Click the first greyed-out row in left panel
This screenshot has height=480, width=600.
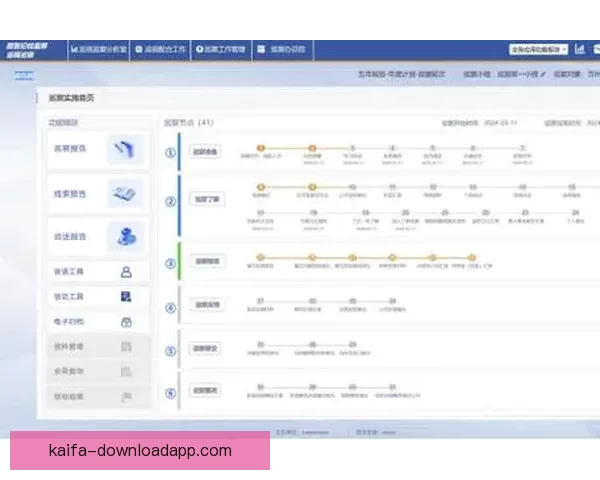(98, 346)
